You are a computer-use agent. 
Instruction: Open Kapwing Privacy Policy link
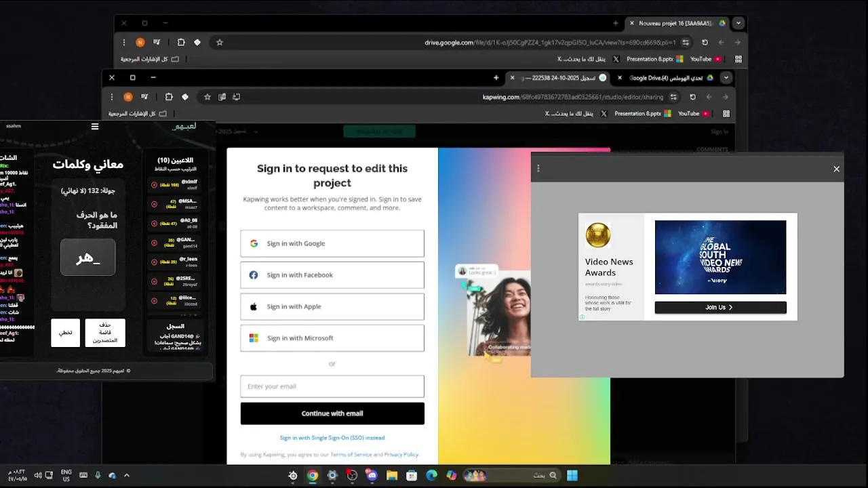(401, 455)
